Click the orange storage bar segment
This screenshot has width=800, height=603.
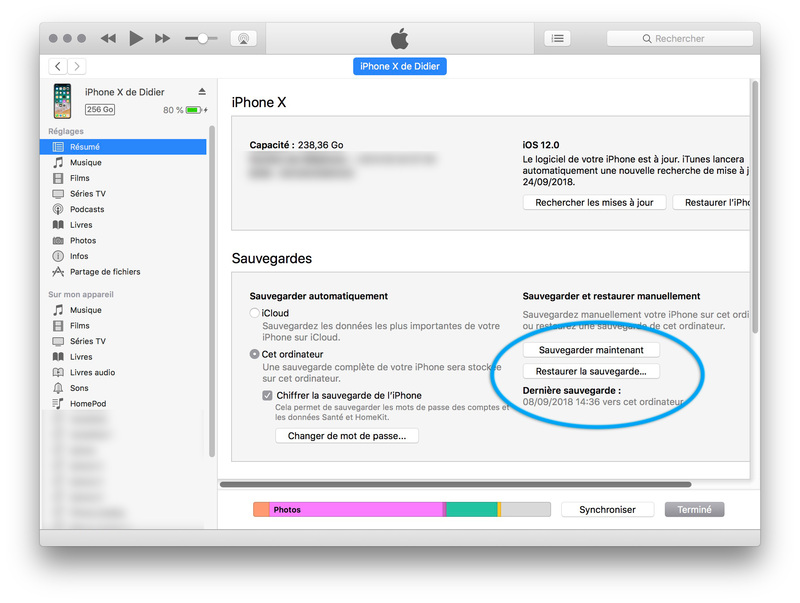[261, 510]
